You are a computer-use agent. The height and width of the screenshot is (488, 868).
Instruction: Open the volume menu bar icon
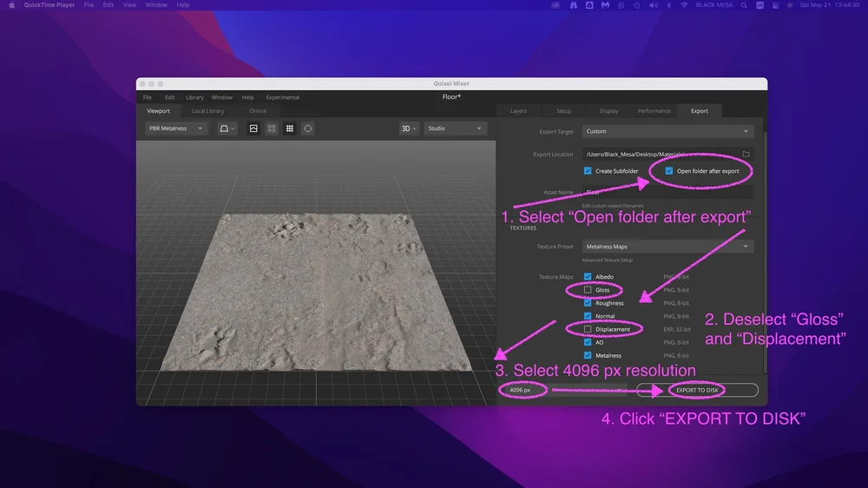tap(654, 5)
